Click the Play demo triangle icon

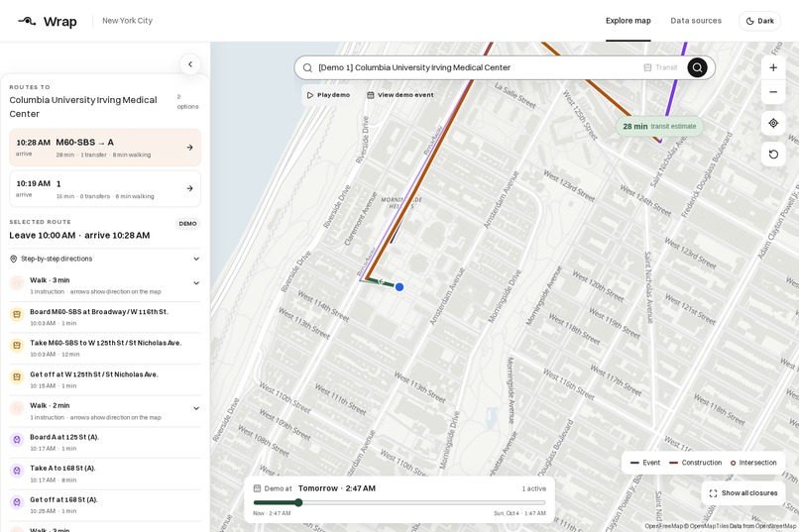pos(310,95)
